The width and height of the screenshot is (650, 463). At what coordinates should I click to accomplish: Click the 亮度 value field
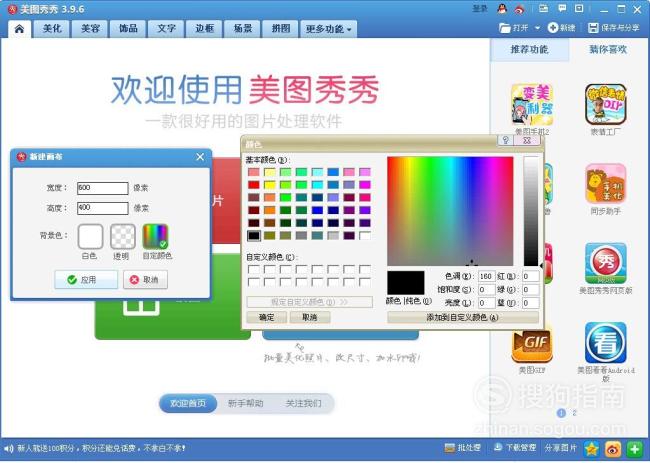point(486,303)
